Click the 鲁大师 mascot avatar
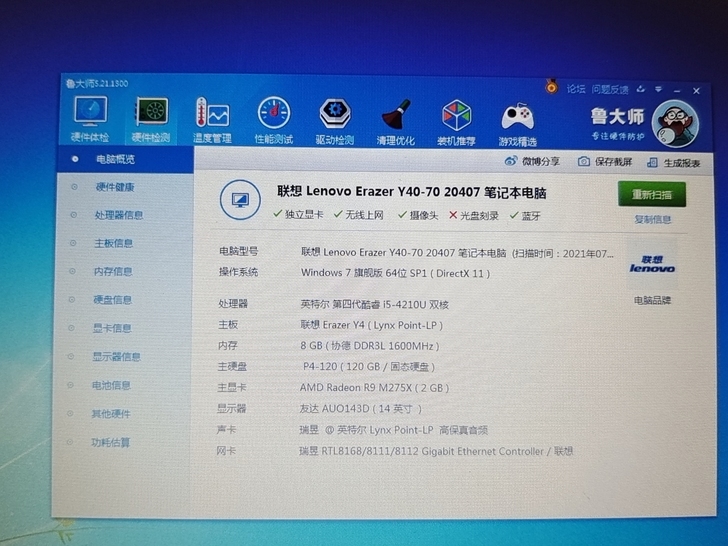 tap(675, 124)
